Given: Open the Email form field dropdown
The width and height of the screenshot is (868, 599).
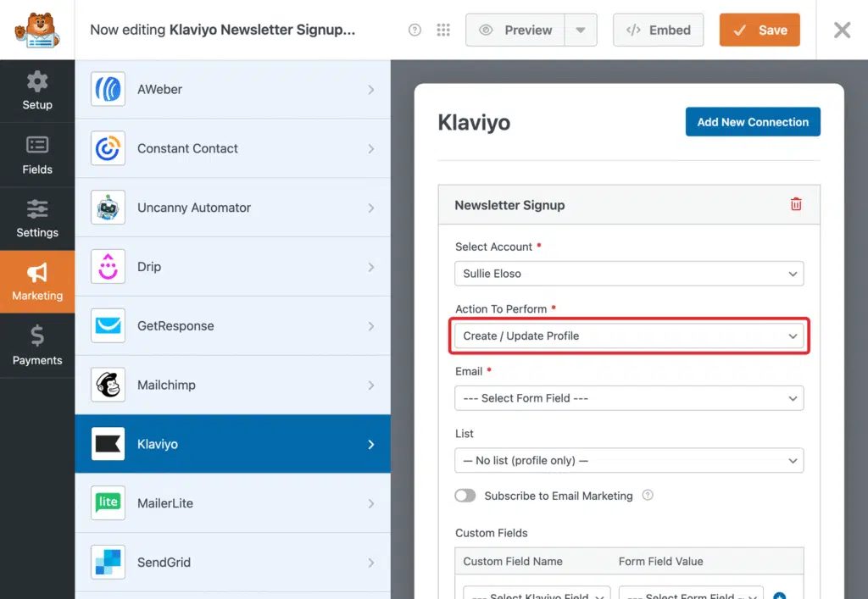Looking at the screenshot, I should 629,398.
